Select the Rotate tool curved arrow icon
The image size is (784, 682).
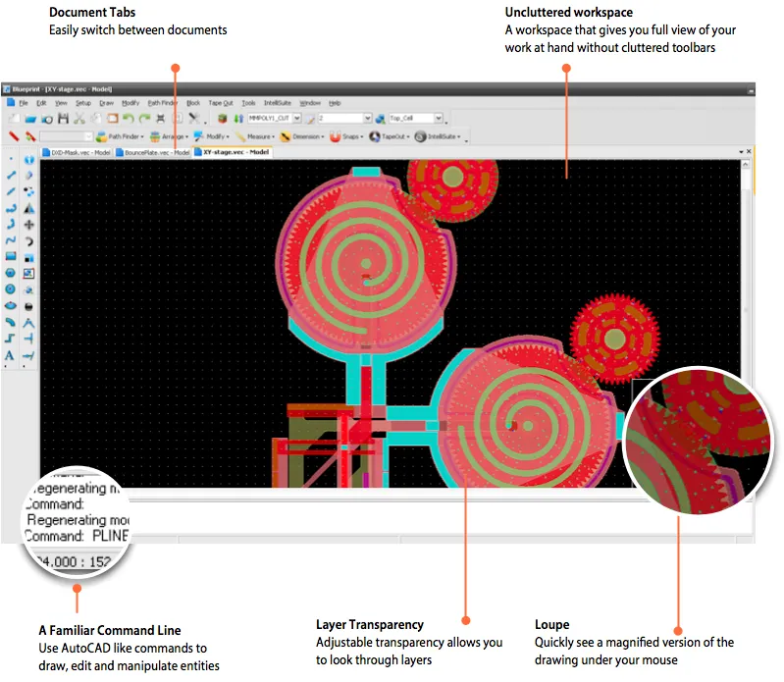pos(29,241)
